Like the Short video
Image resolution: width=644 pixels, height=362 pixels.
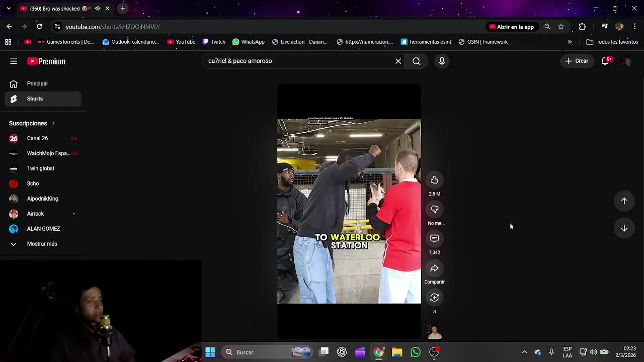pos(434,180)
